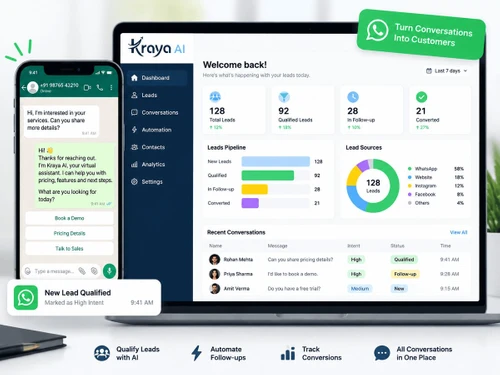Open the three-dot menu in phone chat

[x=111, y=87]
